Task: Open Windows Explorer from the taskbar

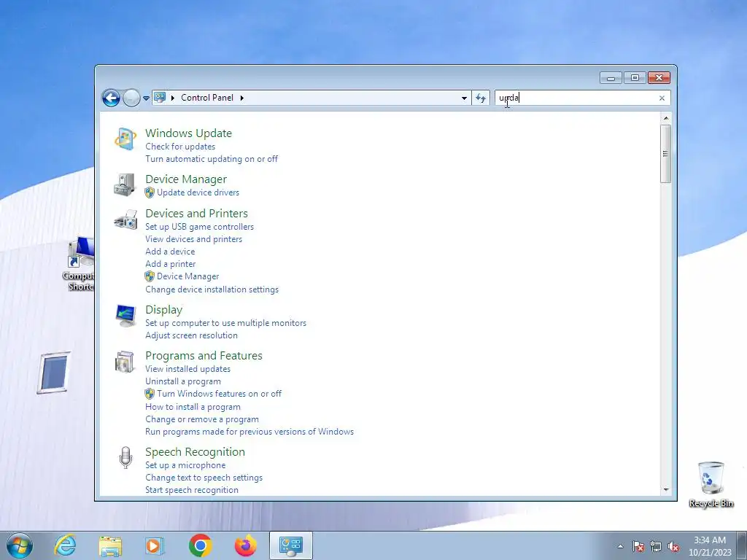Action: point(110,545)
